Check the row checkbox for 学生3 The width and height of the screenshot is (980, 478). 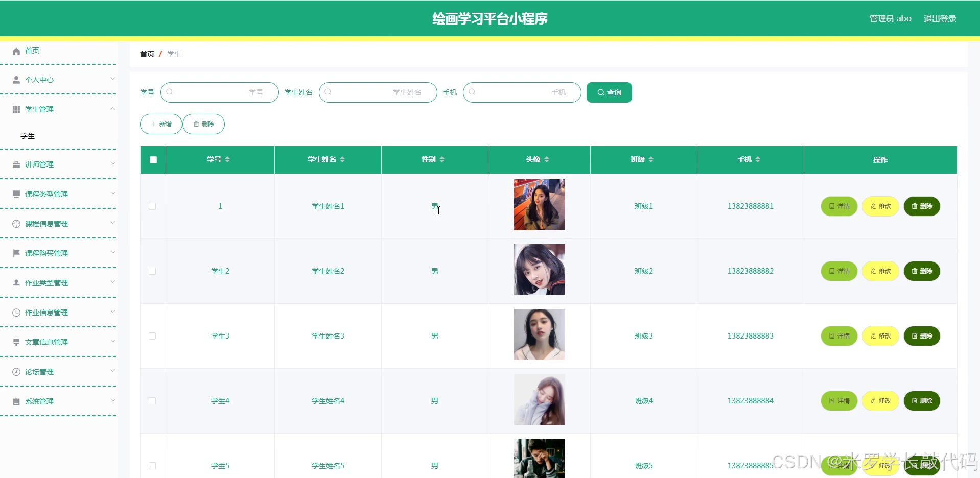(152, 336)
